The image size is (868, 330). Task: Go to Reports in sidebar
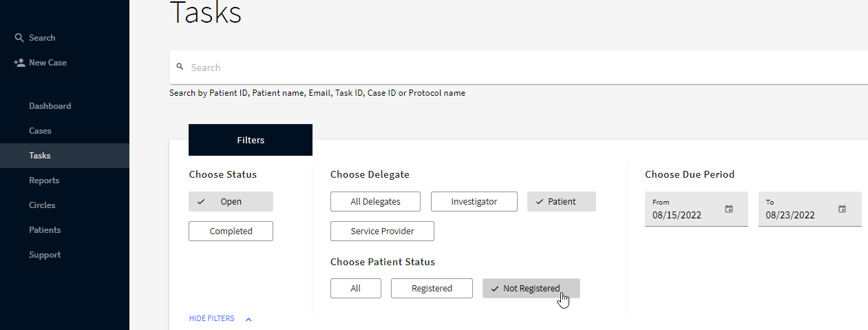coord(44,181)
